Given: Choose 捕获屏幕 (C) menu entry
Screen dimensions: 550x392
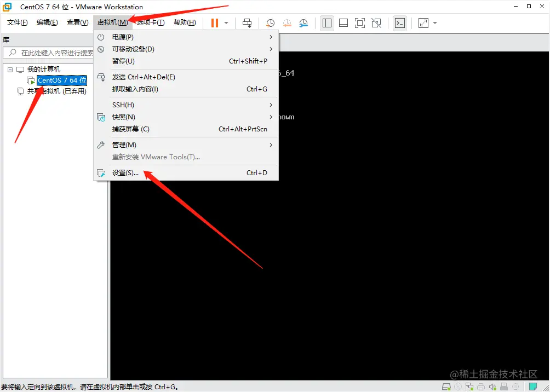Looking at the screenshot, I should (x=186, y=129).
